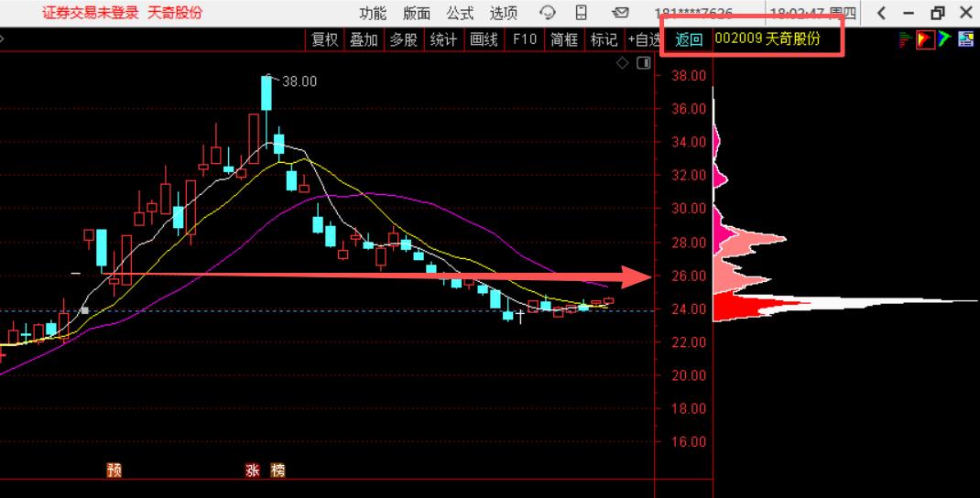
Task: Click the 标记 toolbar button
Action: tap(604, 39)
